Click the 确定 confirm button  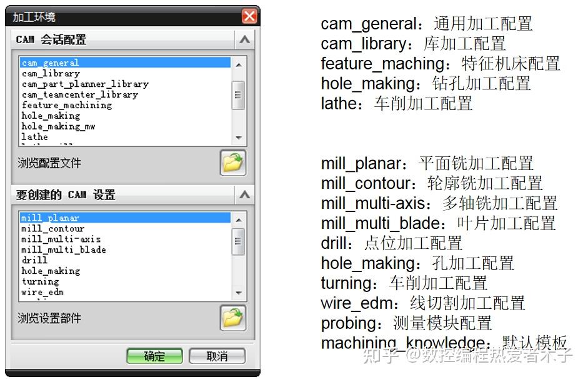click(154, 355)
